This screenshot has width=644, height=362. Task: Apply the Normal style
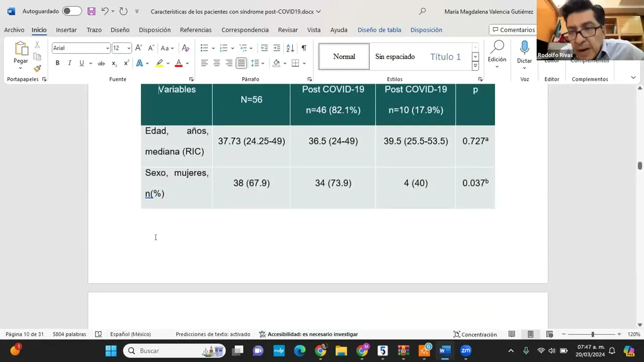pos(344,56)
